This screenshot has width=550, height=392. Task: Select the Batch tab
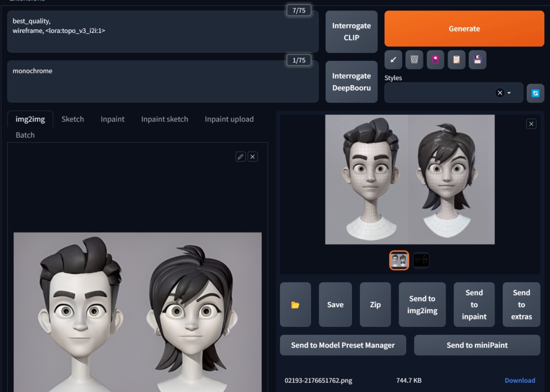coord(25,135)
